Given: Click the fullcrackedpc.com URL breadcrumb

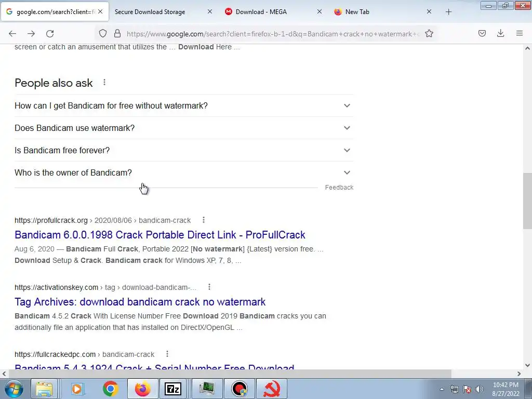Looking at the screenshot, I should 85,354.
